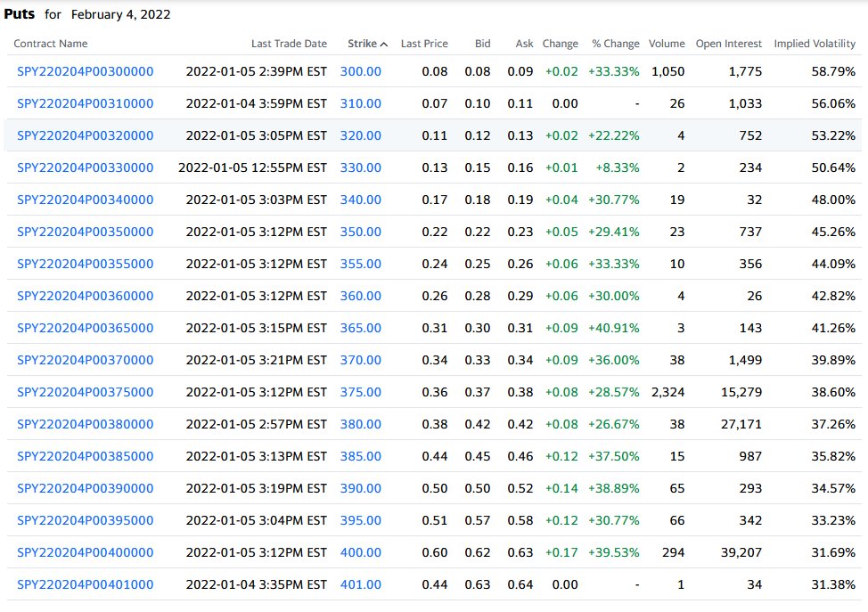Open contract SPY220204P00365000

tap(86, 328)
